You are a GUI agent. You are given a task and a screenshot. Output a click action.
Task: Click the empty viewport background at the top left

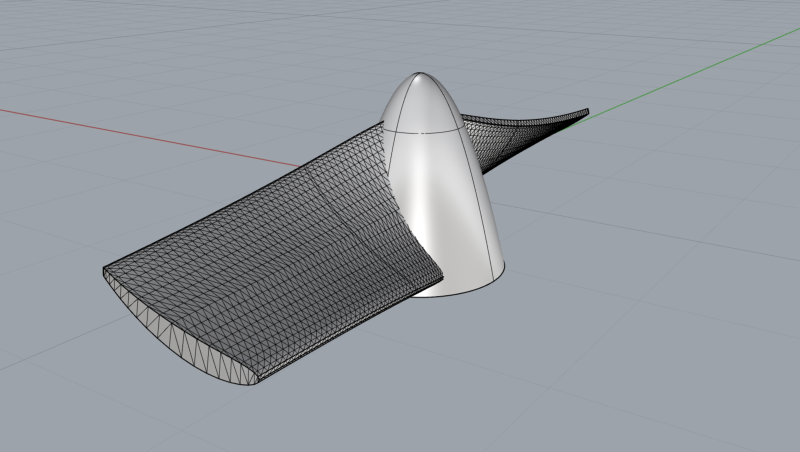(x=102, y=51)
